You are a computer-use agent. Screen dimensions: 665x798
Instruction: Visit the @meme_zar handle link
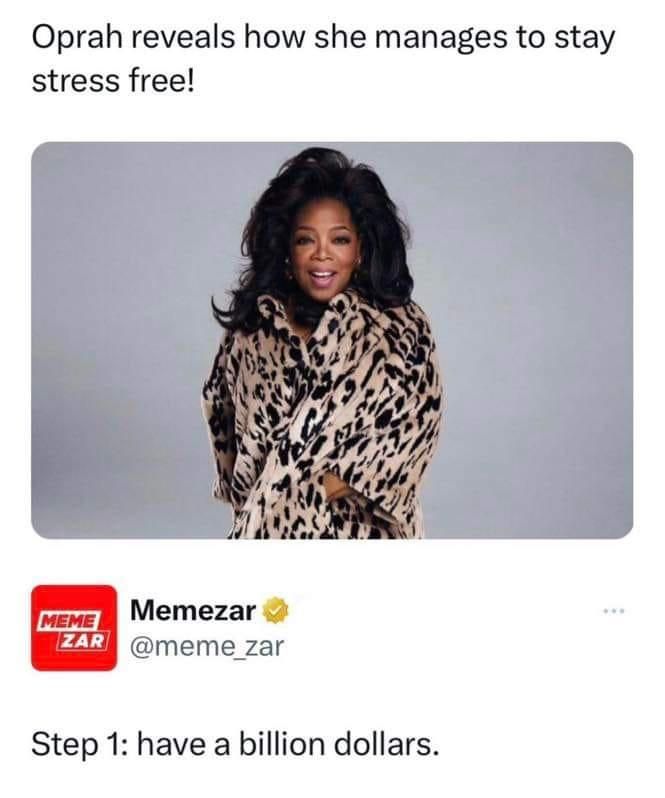coord(207,647)
